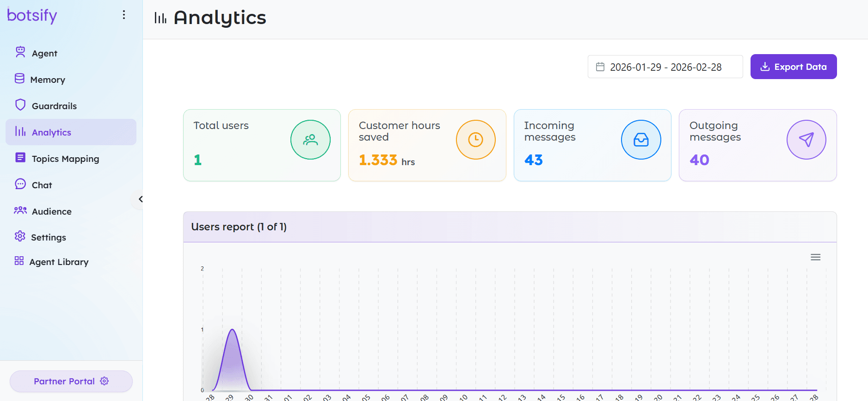Click the Outgoing messages paper plane icon
Screen dimensions: 868x401
tap(806, 140)
